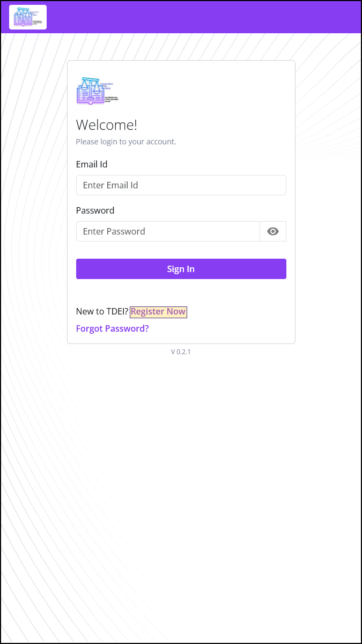Click the Forgot Password? link

click(112, 328)
